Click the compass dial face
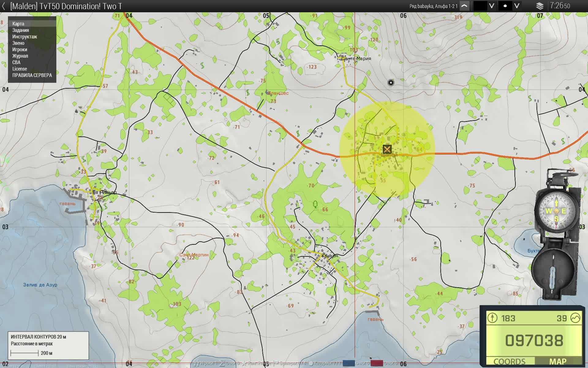This screenshot has height=368, width=588. pyautogui.click(x=556, y=211)
